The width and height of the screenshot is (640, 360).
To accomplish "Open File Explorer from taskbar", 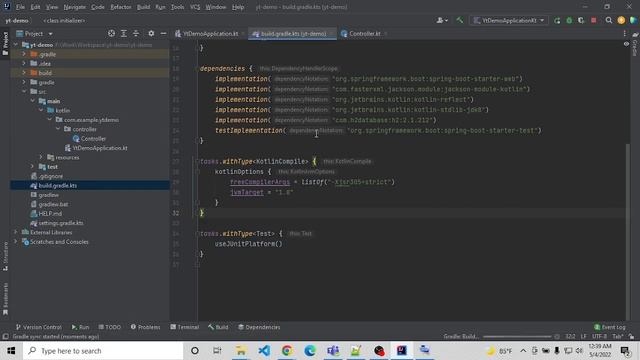I will coord(241,351).
